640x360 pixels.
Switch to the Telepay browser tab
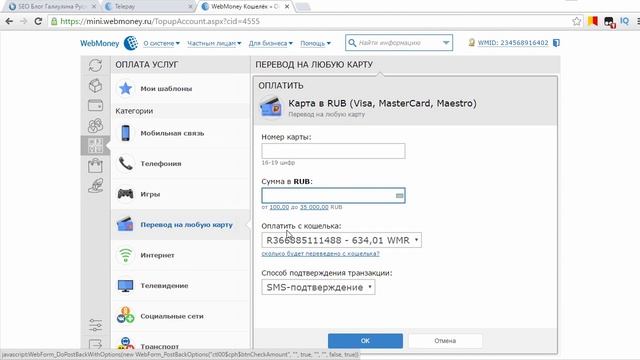(x=148, y=7)
